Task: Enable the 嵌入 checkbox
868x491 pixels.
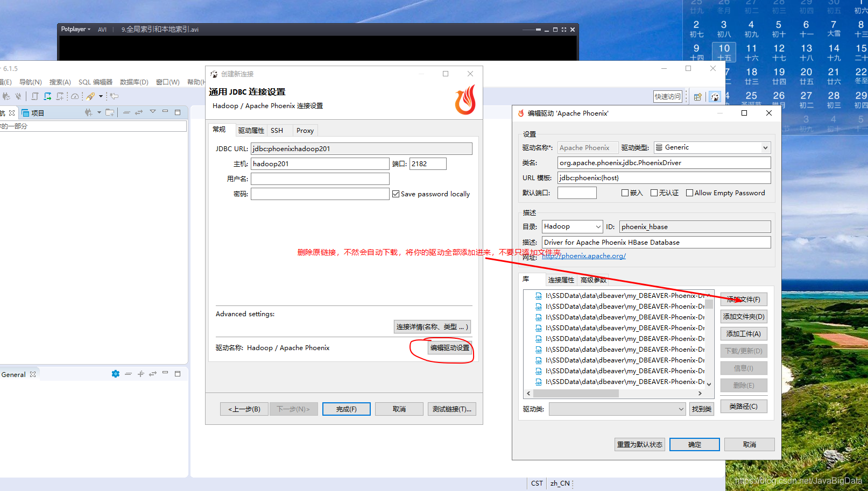Action: click(x=625, y=193)
